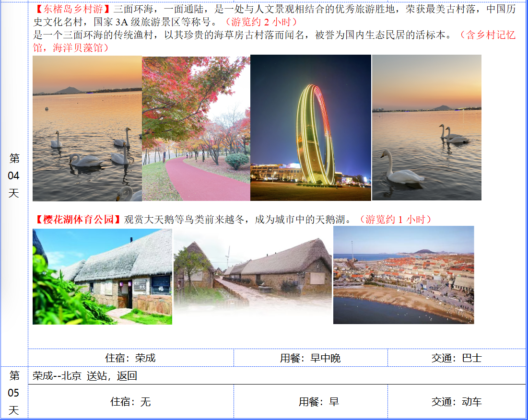Select the 交通：动车 cell
Screen dimensions: 528x420
456,402
